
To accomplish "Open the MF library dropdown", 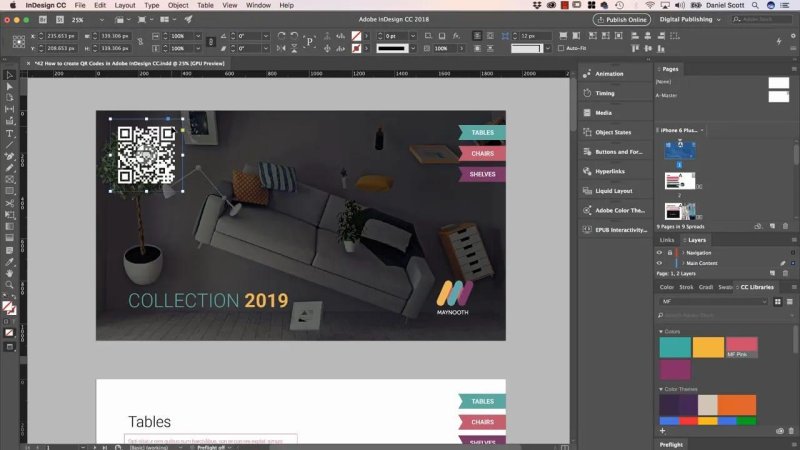I will [713, 302].
